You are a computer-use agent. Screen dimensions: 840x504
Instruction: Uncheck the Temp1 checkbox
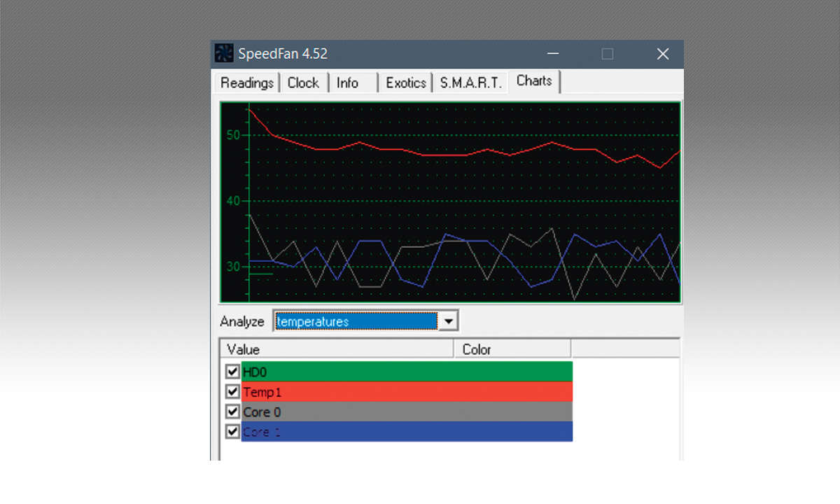(233, 391)
